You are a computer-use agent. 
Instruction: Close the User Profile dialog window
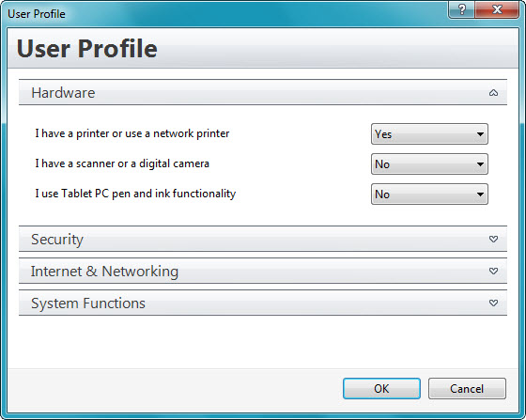pos(497,9)
